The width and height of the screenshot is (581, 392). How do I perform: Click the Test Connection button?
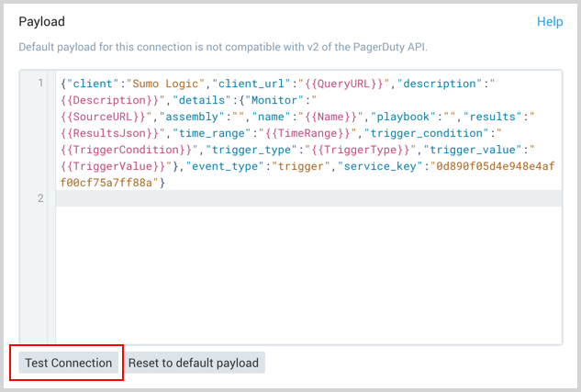pyautogui.click(x=69, y=363)
